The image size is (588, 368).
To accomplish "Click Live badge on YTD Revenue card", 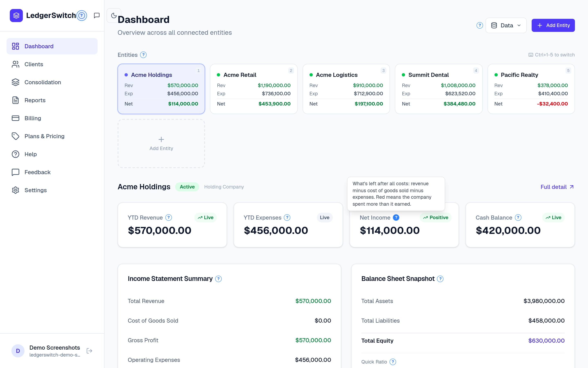I will [x=206, y=218].
